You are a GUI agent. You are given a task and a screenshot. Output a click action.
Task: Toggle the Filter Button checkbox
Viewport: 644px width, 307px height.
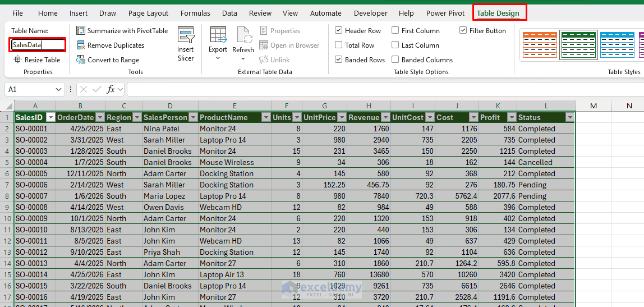(x=463, y=30)
